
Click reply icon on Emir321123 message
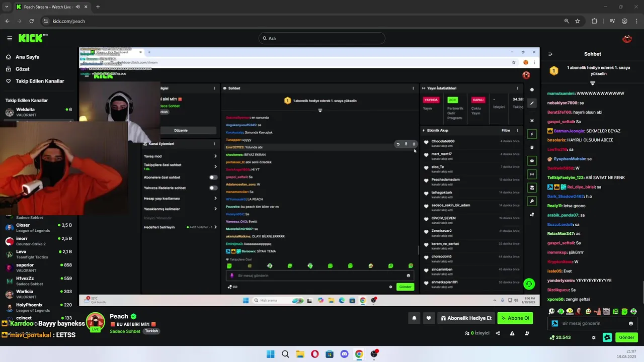coord(398,144)
